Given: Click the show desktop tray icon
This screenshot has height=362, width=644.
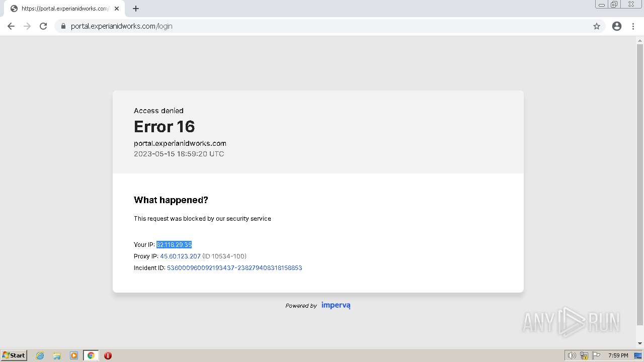Looking at the screenshot, I should click(638, 355).
